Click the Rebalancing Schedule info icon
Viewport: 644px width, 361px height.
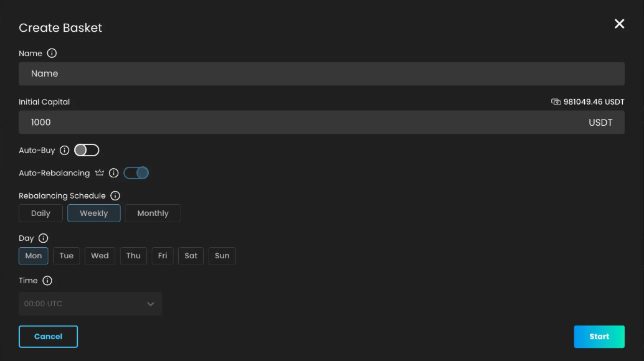115,195
